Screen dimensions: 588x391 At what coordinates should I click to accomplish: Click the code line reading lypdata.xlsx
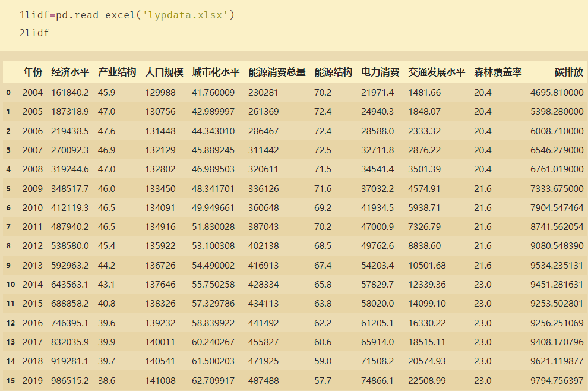[x=127, y=15]
